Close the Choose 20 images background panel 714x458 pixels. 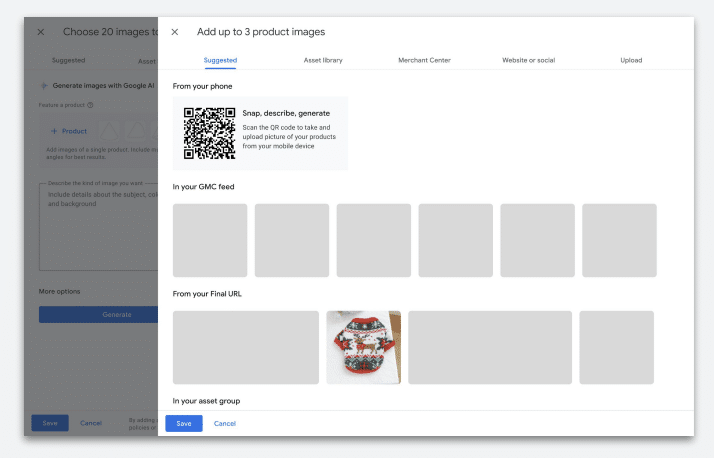point(41,32)
